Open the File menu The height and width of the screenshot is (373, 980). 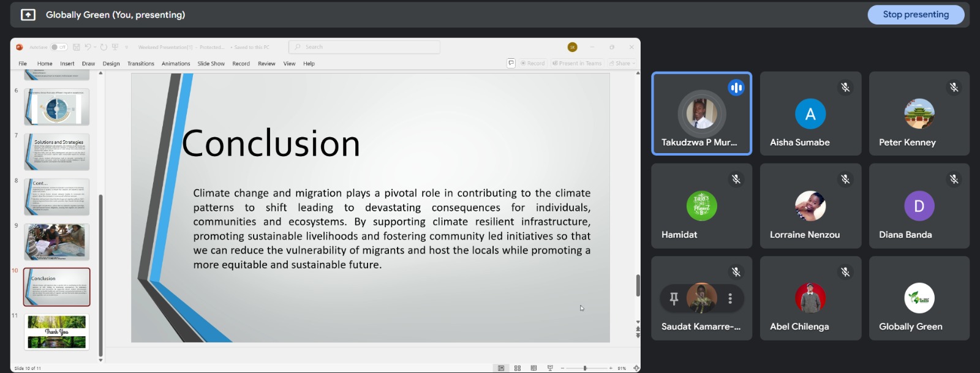(x=23, y=64)
